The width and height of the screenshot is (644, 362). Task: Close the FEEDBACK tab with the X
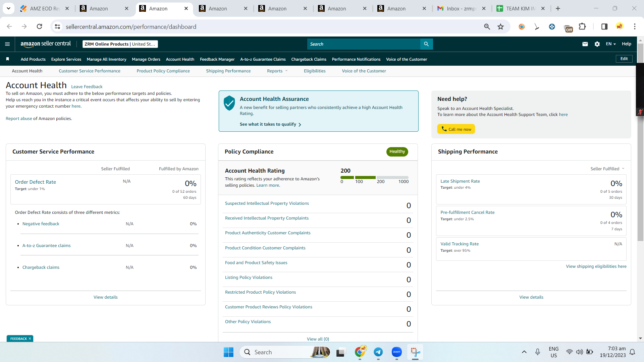[x=30, y=339]
